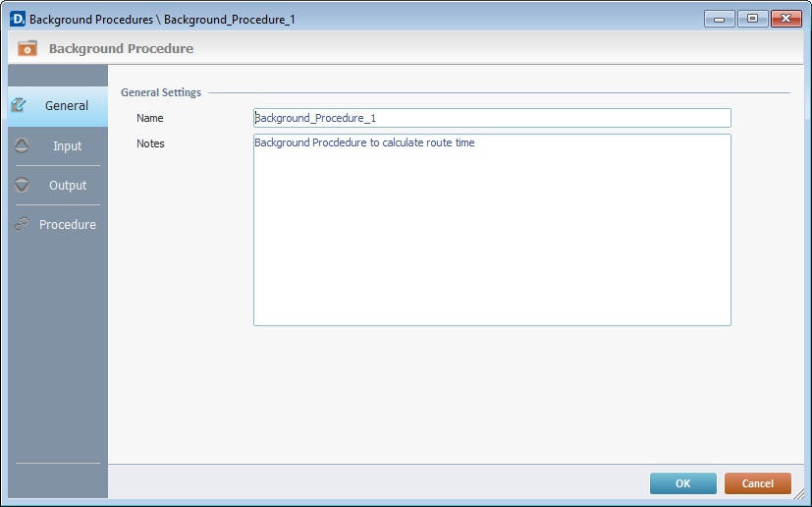Image resolution: width=812 pixels, height=507 pixels.
Task: Click the Output tab down-arrow icon
Action: [23, 185]
